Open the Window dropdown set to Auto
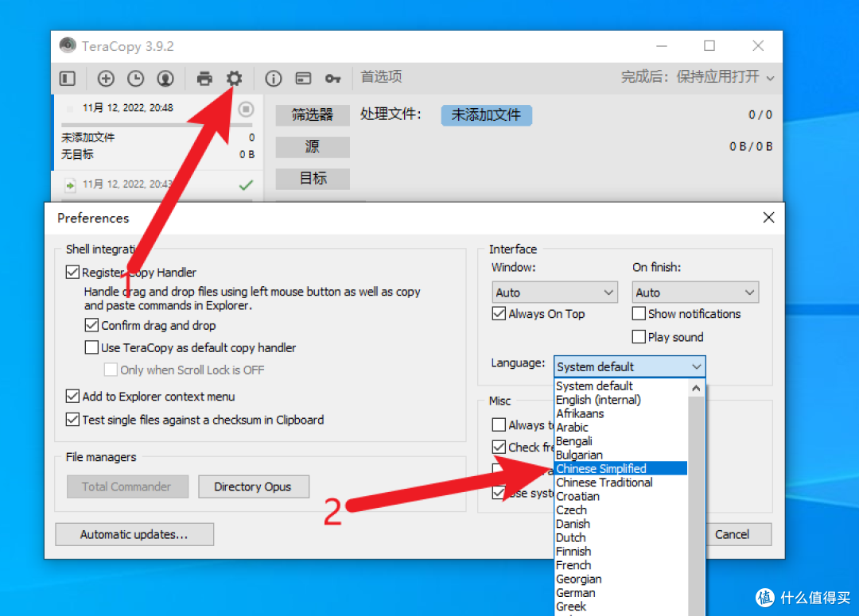Image resolution: width=859 pixels, height=616 pixels. 554,293
